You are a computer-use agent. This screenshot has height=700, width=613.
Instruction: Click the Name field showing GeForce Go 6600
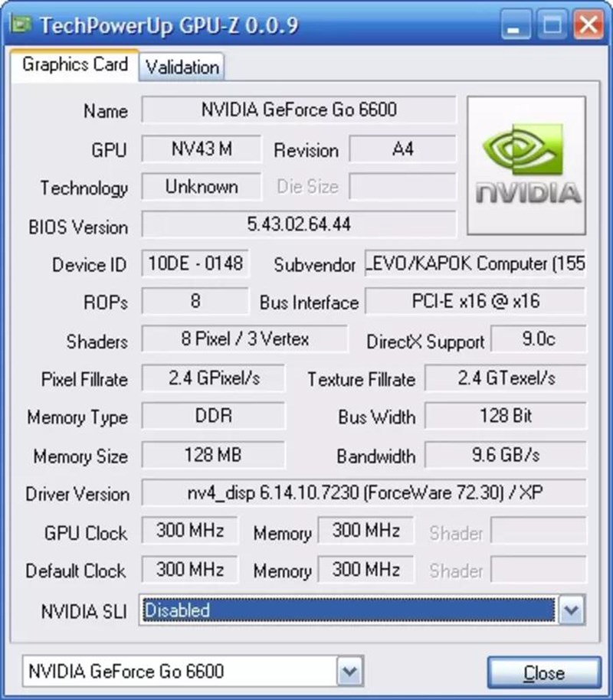pos(299,110)
